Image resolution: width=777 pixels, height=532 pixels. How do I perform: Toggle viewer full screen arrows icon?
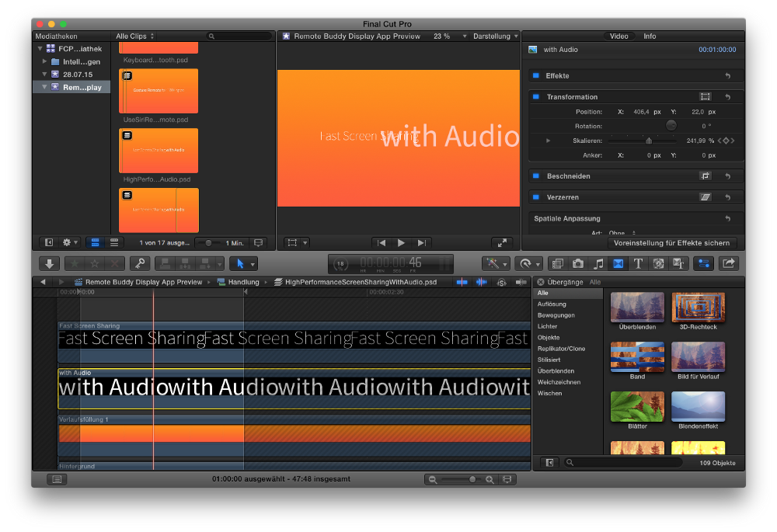(502, 243)
